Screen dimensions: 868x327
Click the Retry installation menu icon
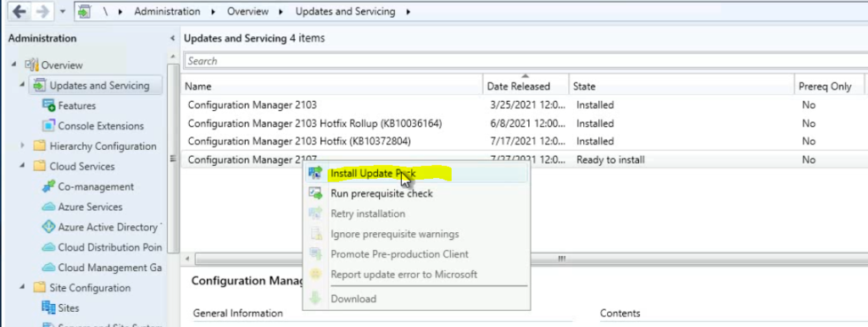(x=315, y=213)
